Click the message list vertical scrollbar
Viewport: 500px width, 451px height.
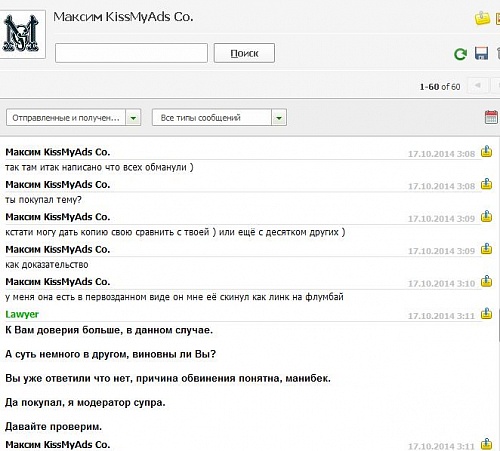pyautogui.click(x=499, y=325)
